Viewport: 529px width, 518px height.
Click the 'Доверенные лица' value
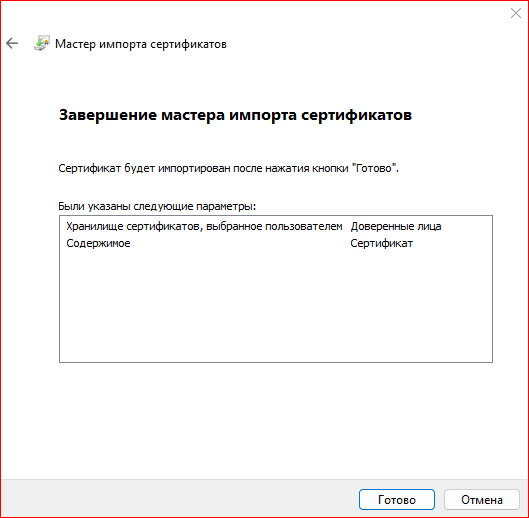point(396,226)
